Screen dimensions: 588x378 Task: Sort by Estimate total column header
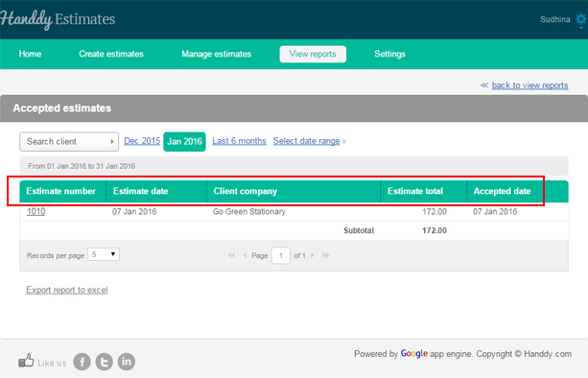(424, 191)
